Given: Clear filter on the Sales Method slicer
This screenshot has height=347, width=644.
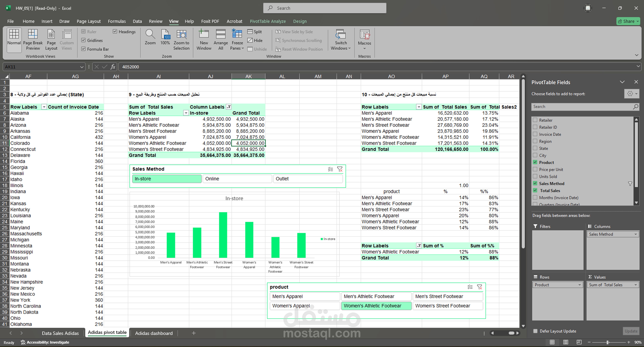Looking at the screenshot, I should tap(340, 169).
